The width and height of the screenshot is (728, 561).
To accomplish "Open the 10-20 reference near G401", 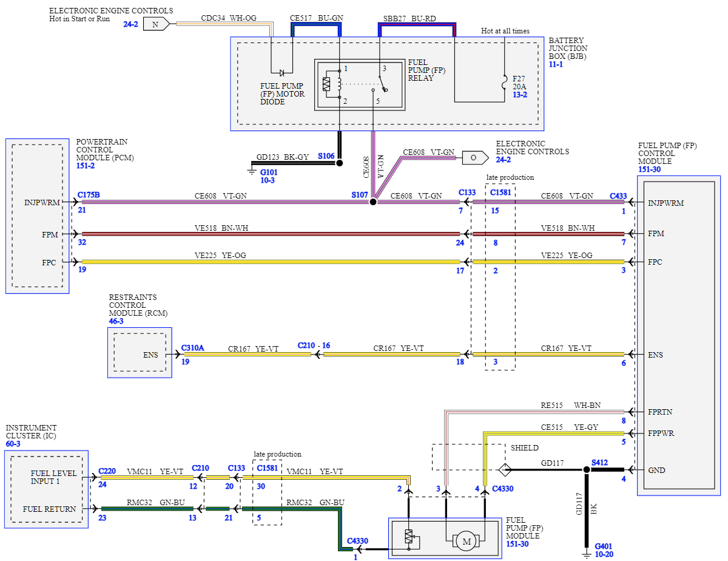I will (x=604, y=555).
